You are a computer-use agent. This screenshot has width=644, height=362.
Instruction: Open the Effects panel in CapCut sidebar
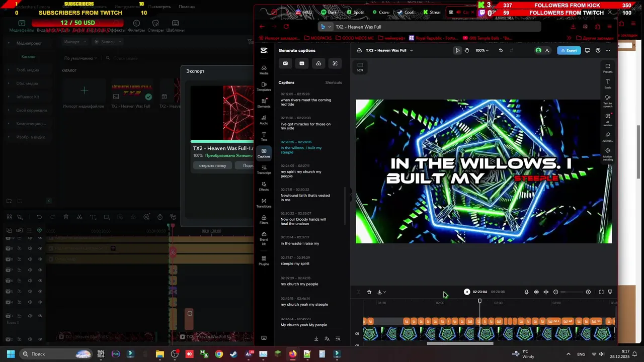pos(264,186)
